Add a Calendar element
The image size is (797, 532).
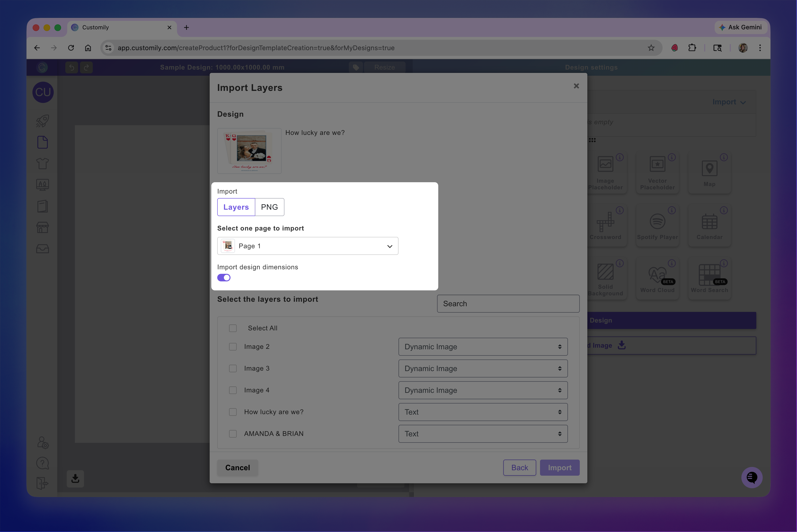[709, 226]
